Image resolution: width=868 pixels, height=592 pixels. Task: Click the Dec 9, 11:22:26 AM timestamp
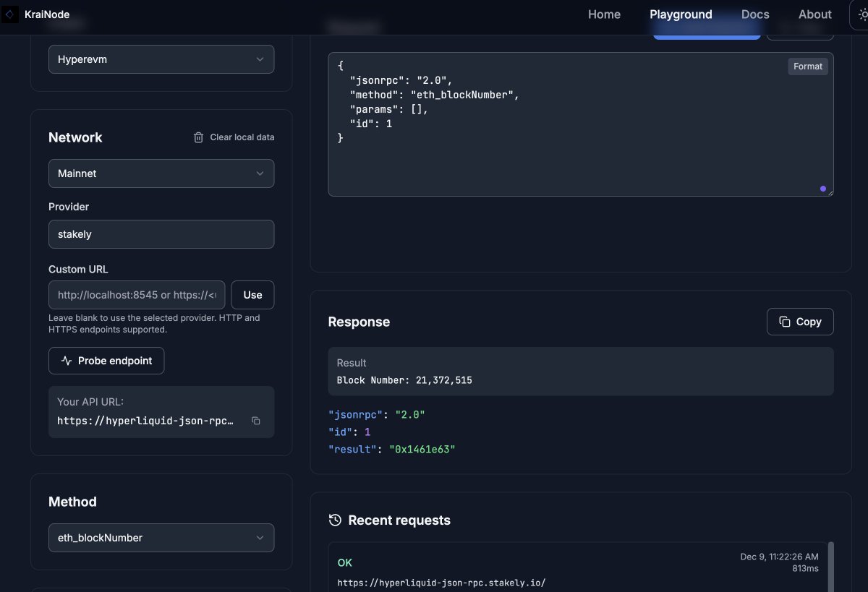coord(780,557)
